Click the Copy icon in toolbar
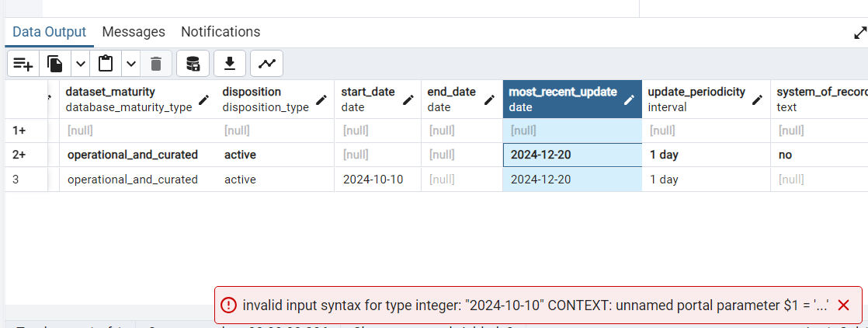868x328 pixels. coord(55,64)
